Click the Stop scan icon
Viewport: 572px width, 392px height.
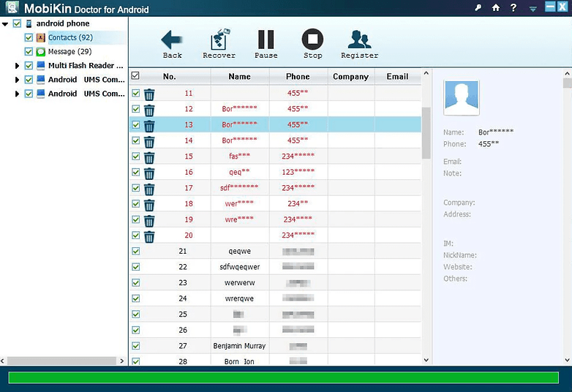point(312,39)
